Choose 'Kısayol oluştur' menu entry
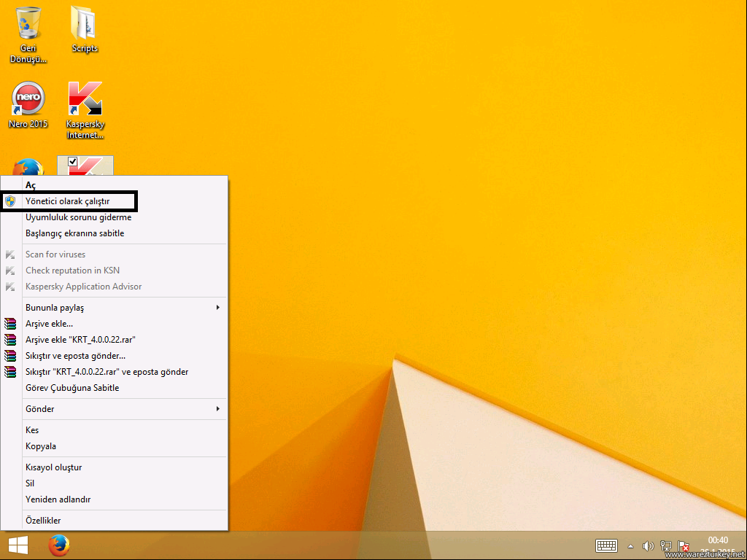 pos(54,467)
